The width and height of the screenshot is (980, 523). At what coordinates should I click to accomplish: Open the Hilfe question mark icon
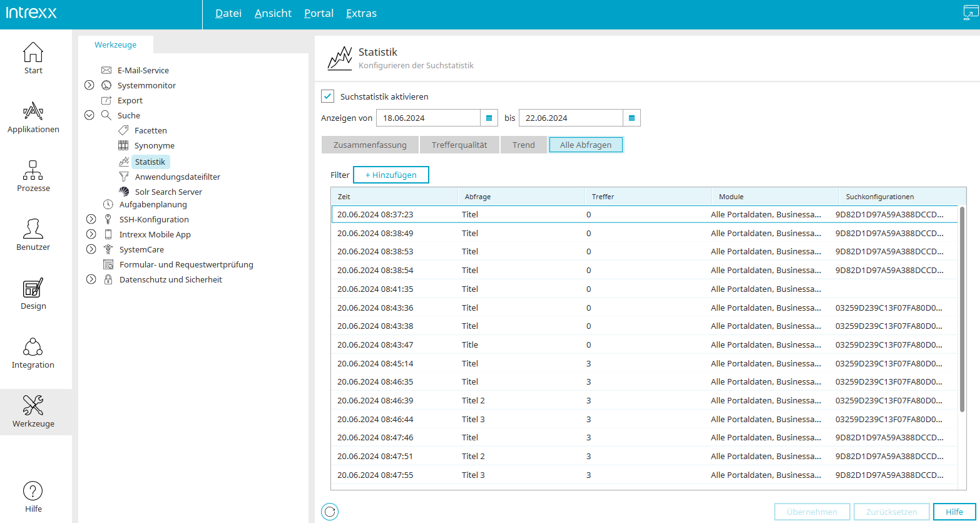coord(33,491)
